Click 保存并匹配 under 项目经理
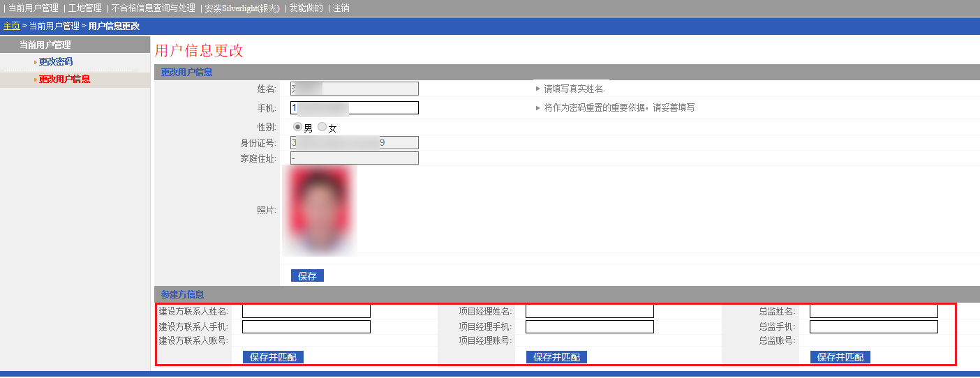The width and height of the screenshot is (980, 378). point(556,357)
